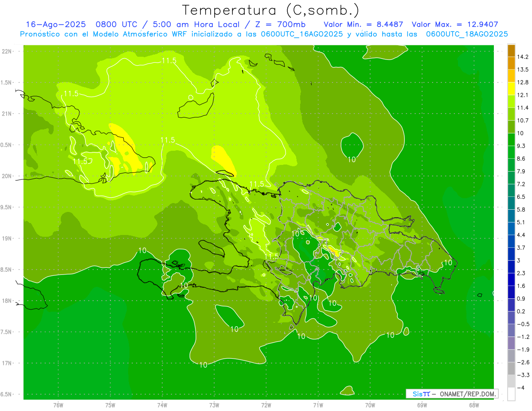Pick the lime colorbar band between 11.4 and 12.1

pyautogui.click(x=511, y=102)
